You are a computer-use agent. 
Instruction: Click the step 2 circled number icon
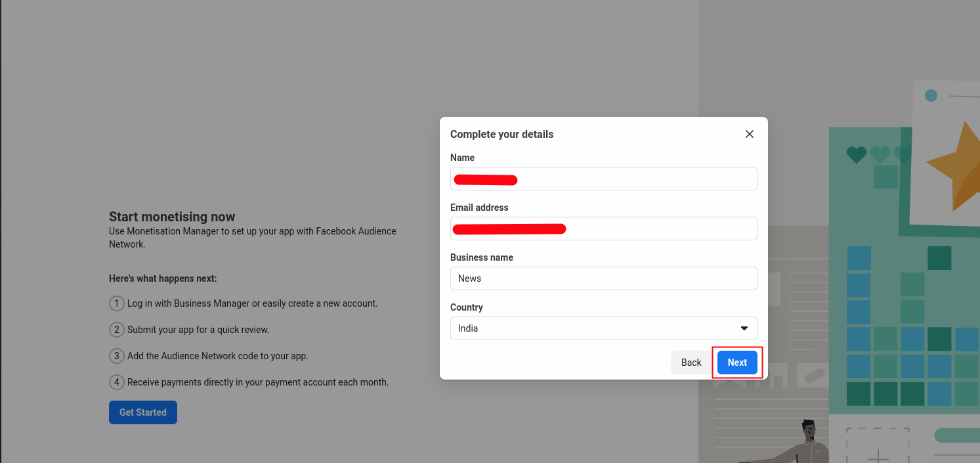pyautogui.click(x=116, y=330)
